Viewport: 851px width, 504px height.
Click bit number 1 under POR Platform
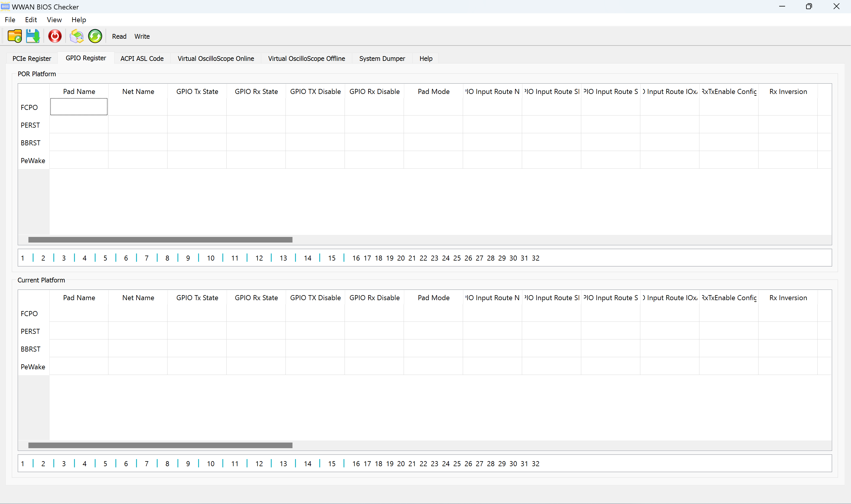pyautogui.click(x=22, y=258)
